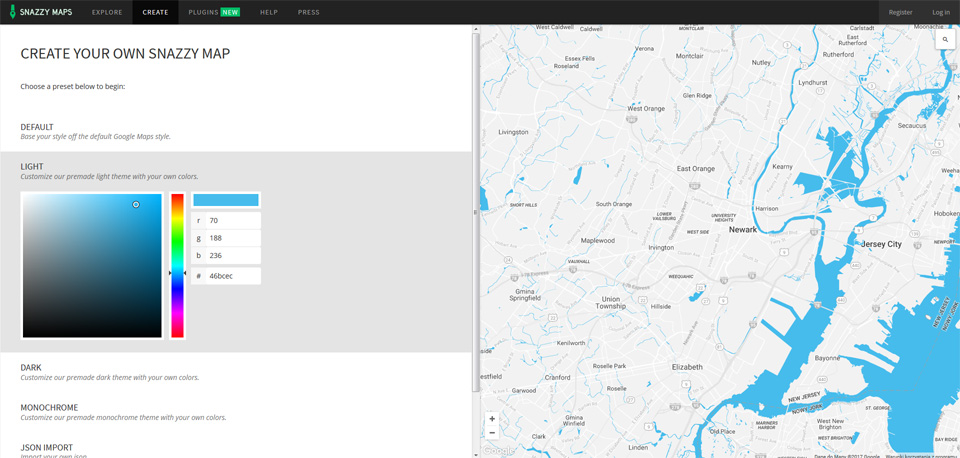This screenshot has height=458, width=960.
Task: Click the Newark label on the map
Action: tap(743, 230)
